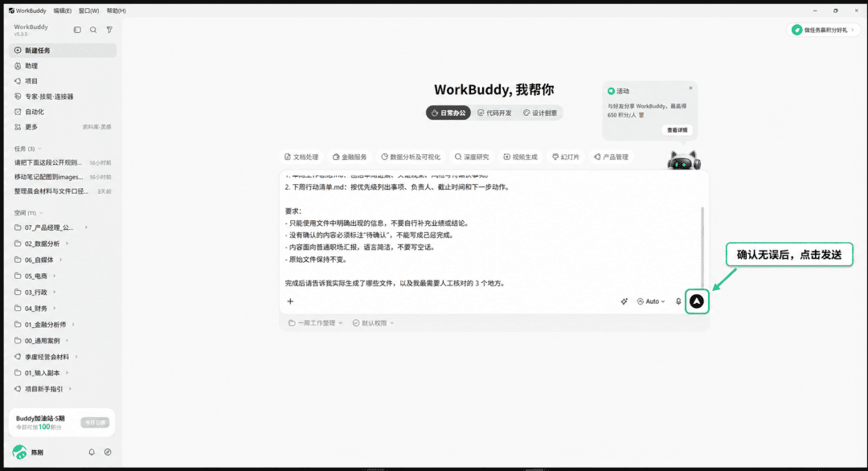Expand the 06_自媒体 folder chevron

pyautogui.click(x=61, y=260)
